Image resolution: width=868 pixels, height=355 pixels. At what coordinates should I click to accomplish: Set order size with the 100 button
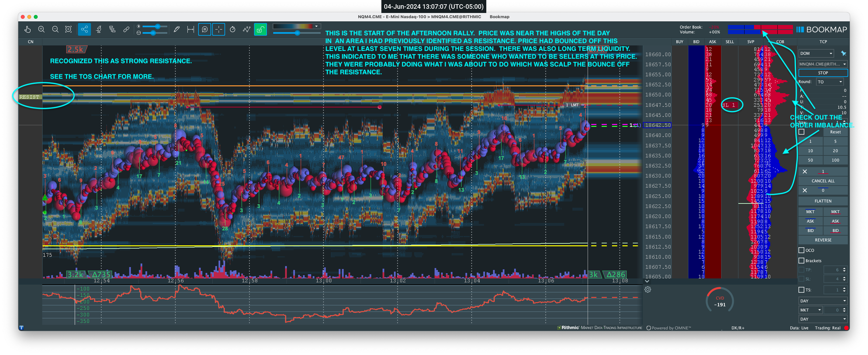tap(835, 161)
